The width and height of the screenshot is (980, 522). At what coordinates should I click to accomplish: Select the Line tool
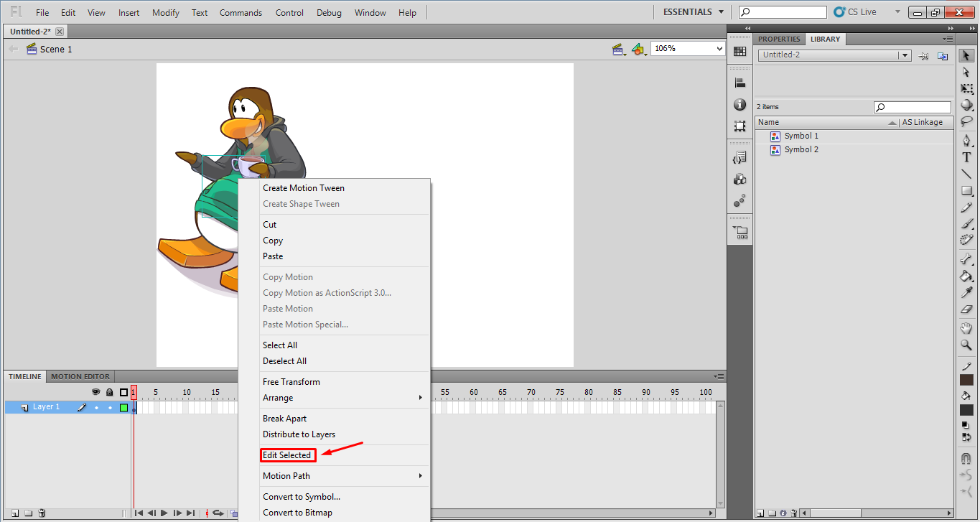(x=966, y=174)
